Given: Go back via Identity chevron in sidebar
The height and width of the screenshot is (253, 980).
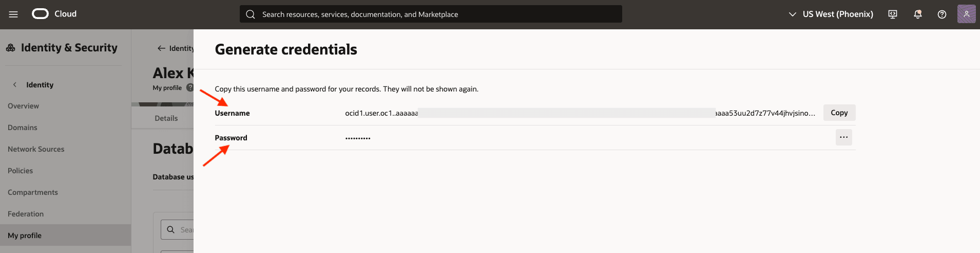Looking at the screenshot, I should (x=15, y=85).
